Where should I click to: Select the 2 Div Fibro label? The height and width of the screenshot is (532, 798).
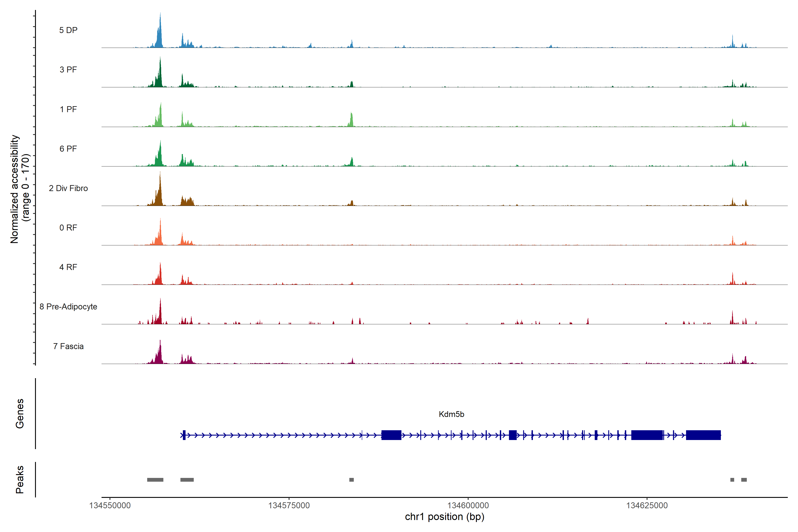point(68,188)
